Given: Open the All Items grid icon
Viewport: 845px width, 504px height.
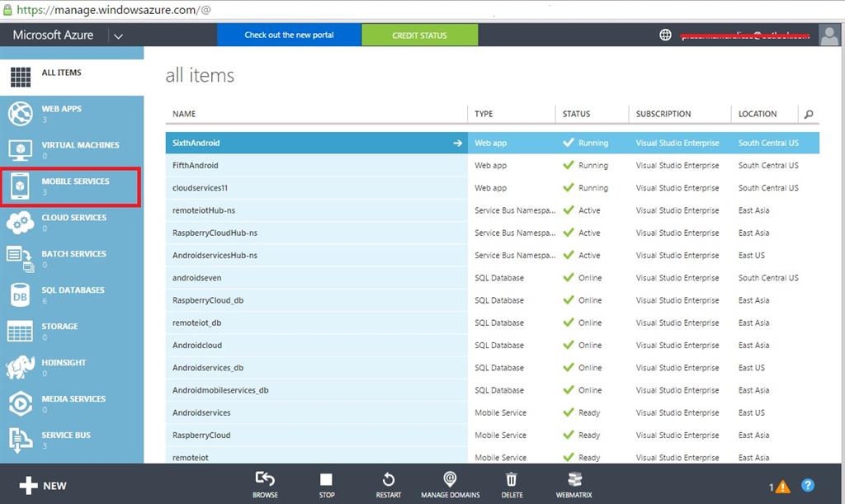Looking at the screenshot, I should click(x=21, y=77).
